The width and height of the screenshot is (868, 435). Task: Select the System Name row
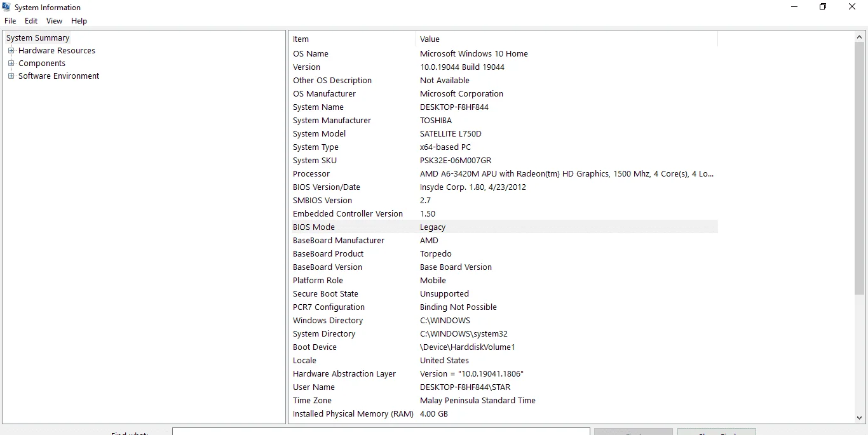click(503, 107)
